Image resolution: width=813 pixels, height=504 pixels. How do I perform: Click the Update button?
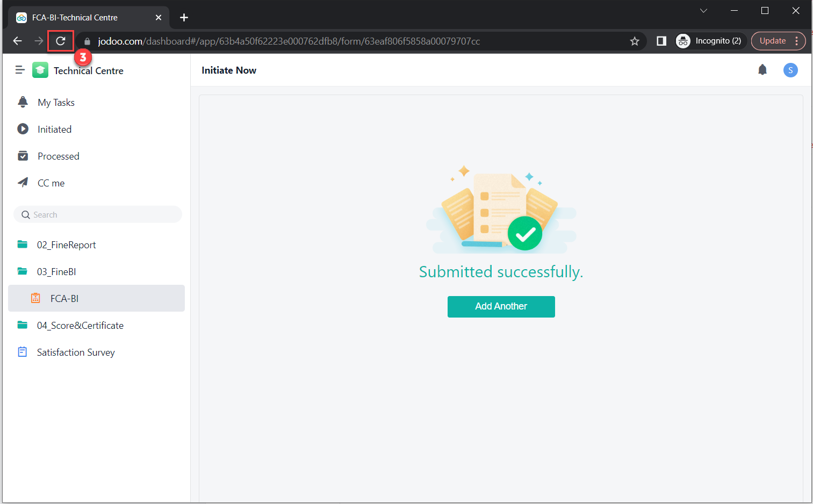pyautogui.click(x=772, y=40)
